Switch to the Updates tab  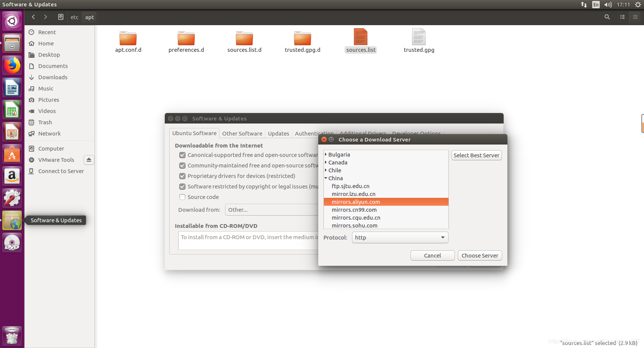pos(278,134)
